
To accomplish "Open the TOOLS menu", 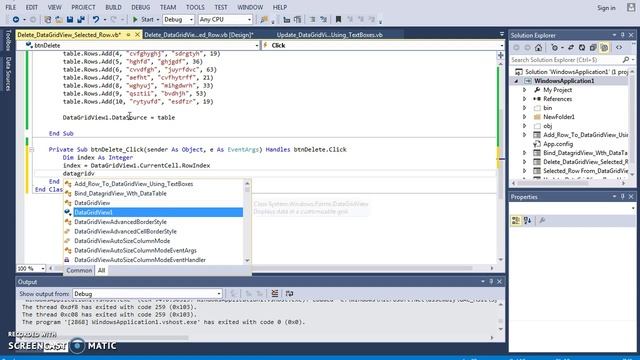I will pos(195,7).
